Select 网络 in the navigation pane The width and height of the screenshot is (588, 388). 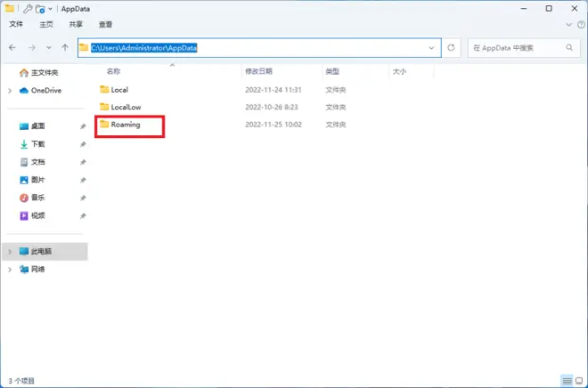[32, 270]
